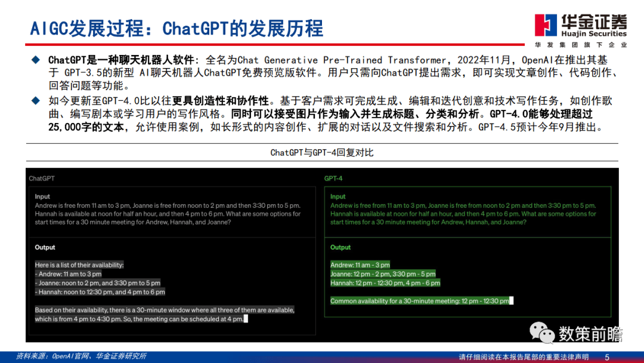Image resolution: width=644 pixels, height=363 pixels.
Task: Click the page number 5
Action: [607, 357]
